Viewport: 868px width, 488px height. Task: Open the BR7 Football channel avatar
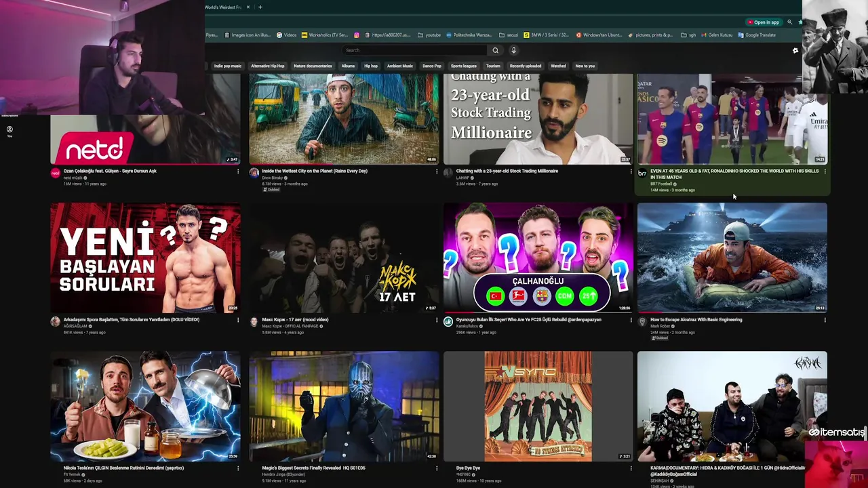pyautogui.click(x=642, y=174)
